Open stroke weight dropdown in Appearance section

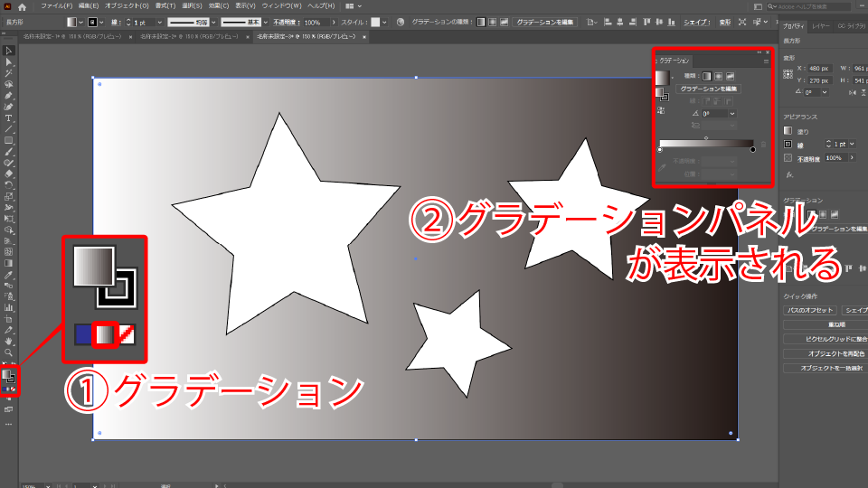coord(852,144)
